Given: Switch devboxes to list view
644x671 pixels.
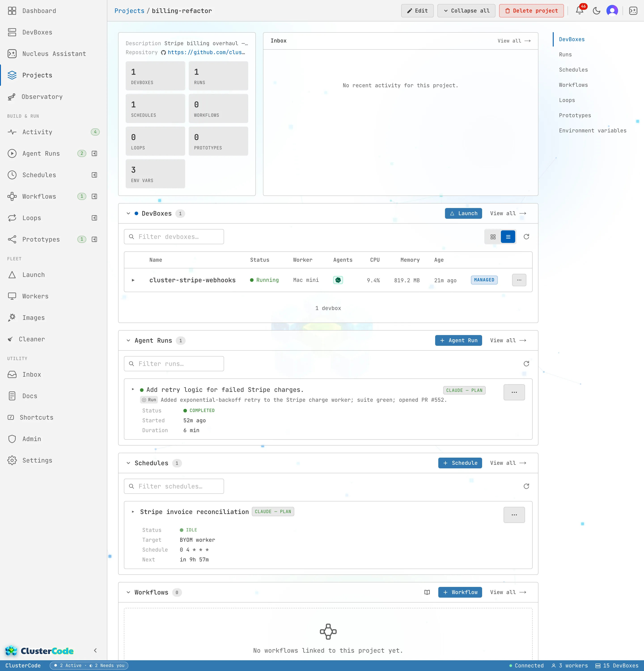Looking at the screenshot, I should (x=508, y=237).
